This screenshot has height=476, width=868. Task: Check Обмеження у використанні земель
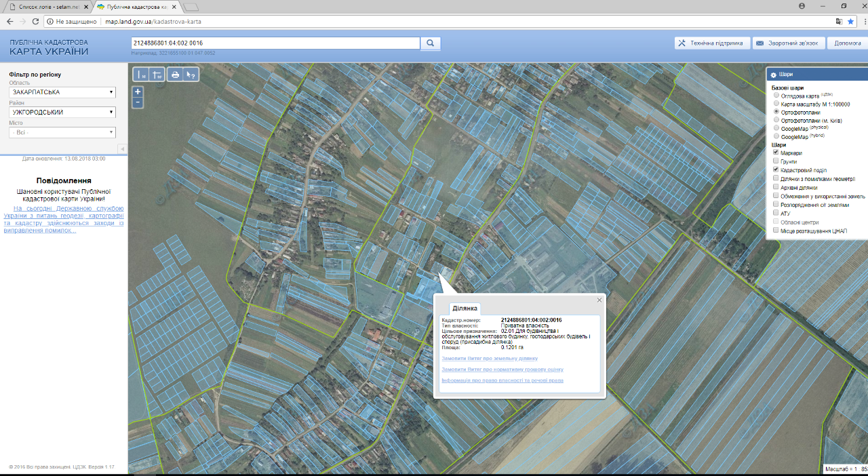776,195
